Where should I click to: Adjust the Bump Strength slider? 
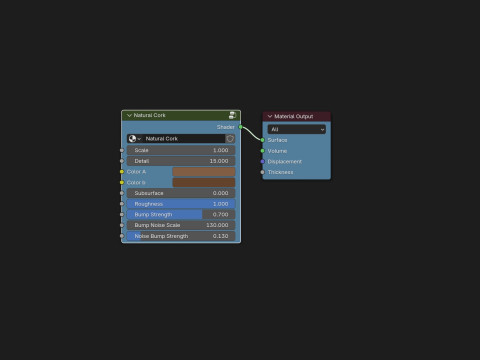[181, 214]
